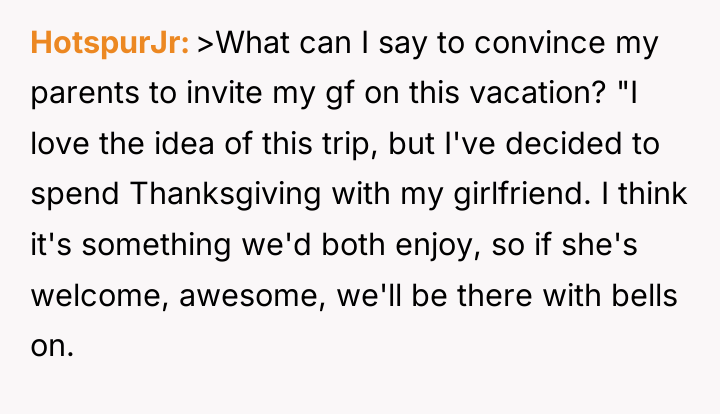Open the HotspurJr username profile link
720x414 pixels.
point(110,44)
